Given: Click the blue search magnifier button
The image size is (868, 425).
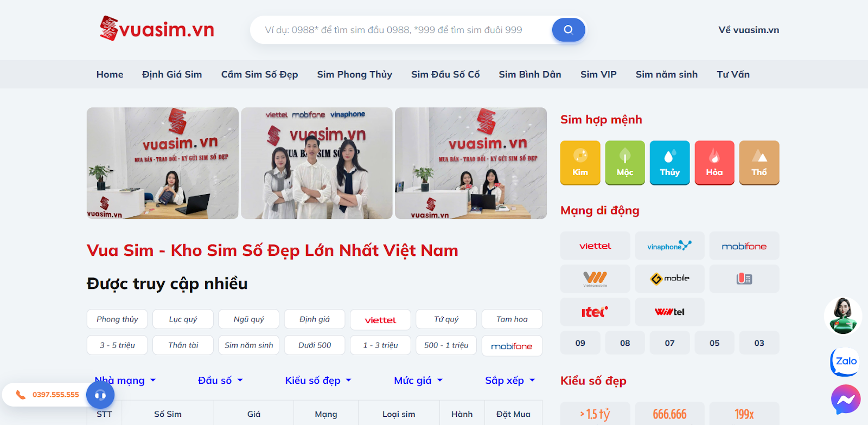Looking at the screenshot, I should 568,30.
